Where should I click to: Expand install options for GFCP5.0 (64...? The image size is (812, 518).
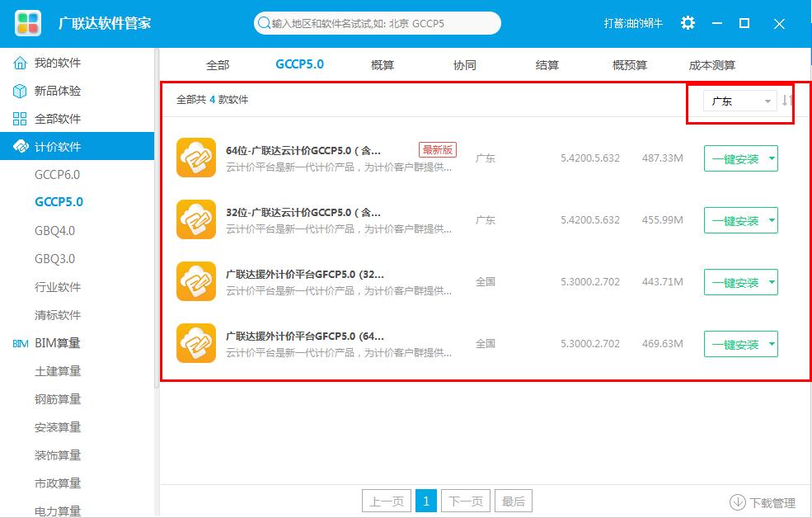(772, 345)
